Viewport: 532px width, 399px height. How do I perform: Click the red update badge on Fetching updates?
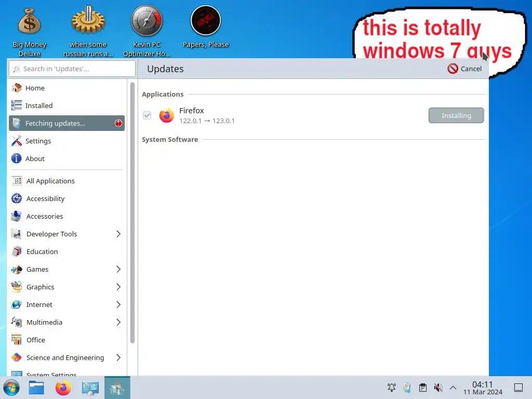pos(118,123)
